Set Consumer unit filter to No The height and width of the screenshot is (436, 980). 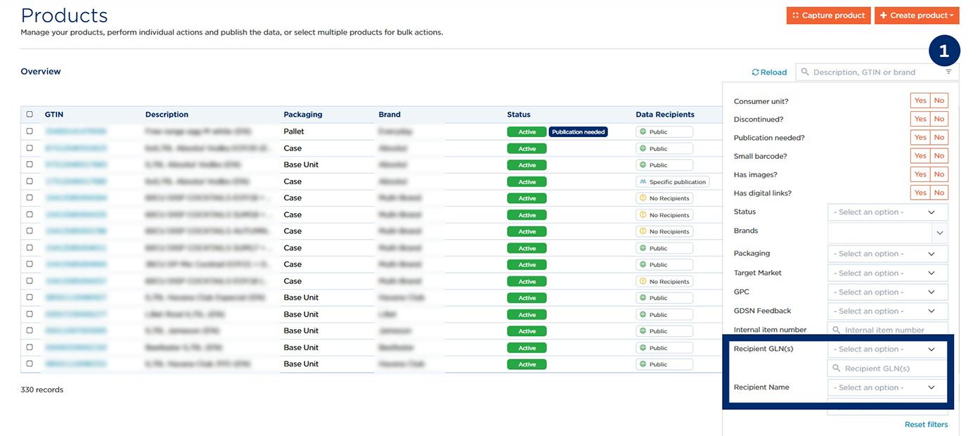point(939,101)
